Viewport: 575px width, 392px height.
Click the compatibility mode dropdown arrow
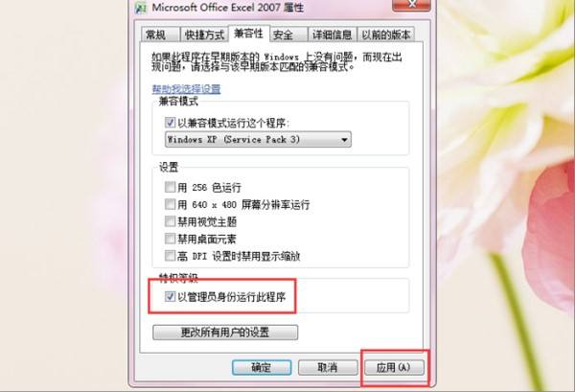point(344,140)
